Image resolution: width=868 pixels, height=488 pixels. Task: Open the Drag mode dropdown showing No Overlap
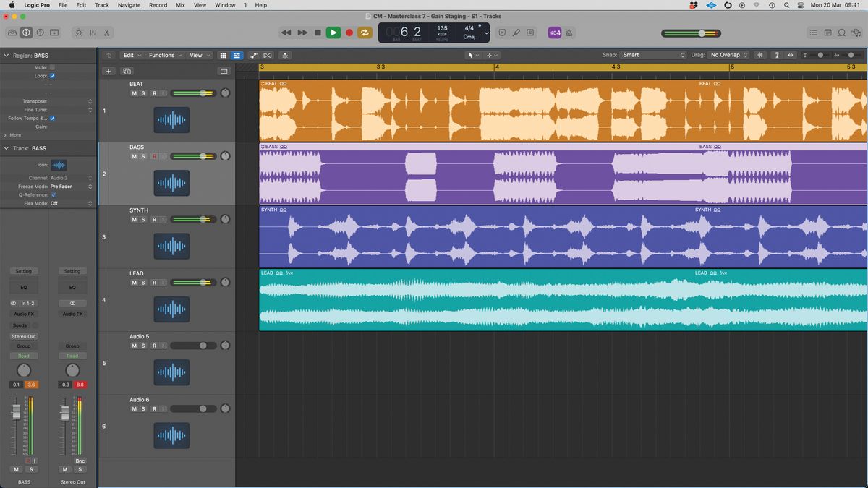(727, 54)
